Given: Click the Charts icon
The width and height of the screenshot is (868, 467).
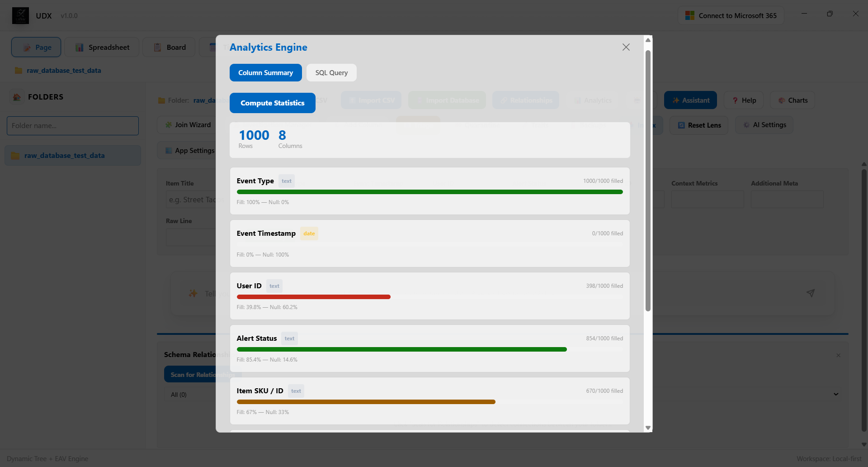Looking at the screenshot, I should tap(782, 100).
